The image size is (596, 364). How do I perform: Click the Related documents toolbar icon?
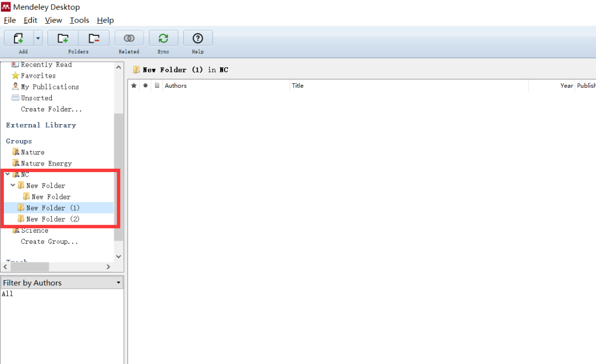[x=129, y=39]
